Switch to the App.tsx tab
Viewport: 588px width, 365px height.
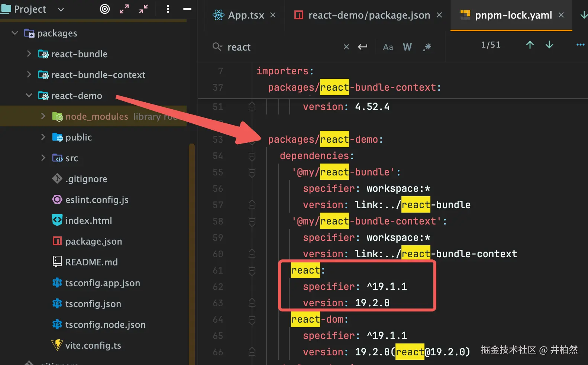tap(246, 15)
